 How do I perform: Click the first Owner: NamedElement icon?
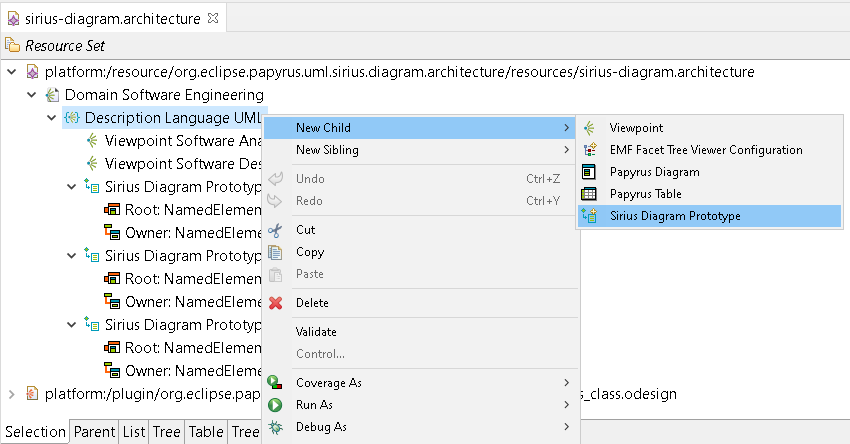(112, 233)
